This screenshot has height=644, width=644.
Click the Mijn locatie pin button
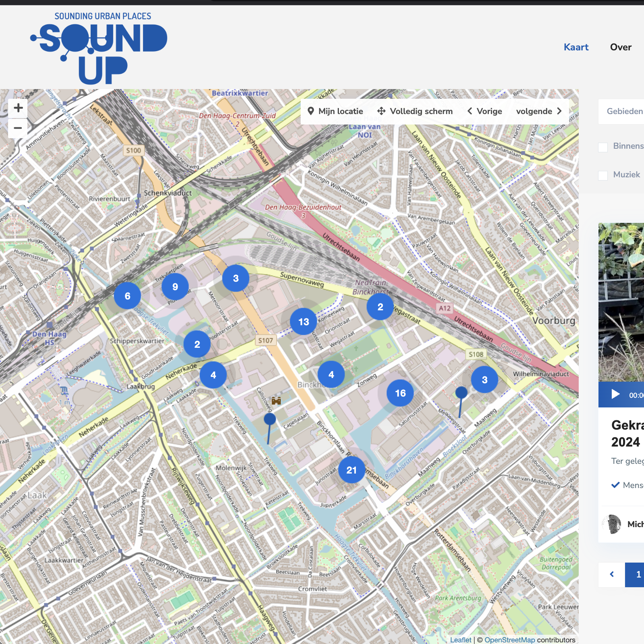pos(335,111)
